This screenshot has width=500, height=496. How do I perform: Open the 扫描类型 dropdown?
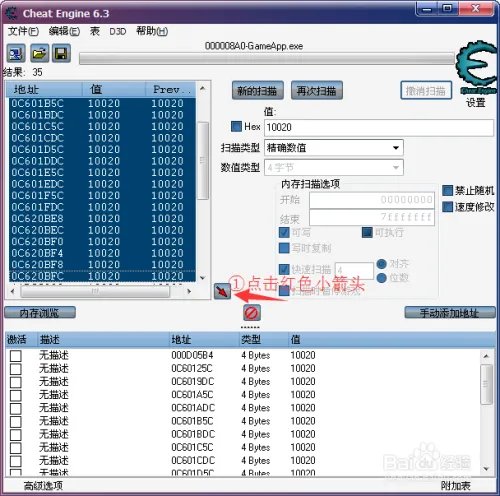click(x=334, y=148)
